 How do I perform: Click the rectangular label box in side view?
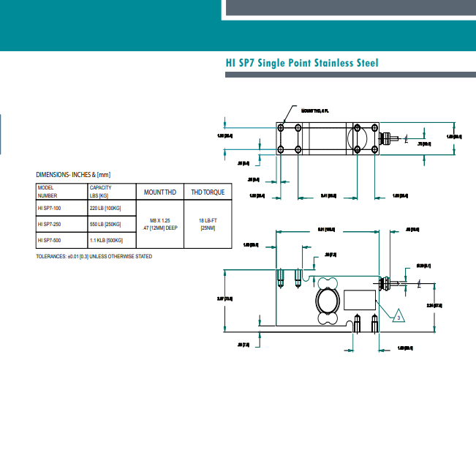coord(359,300)
